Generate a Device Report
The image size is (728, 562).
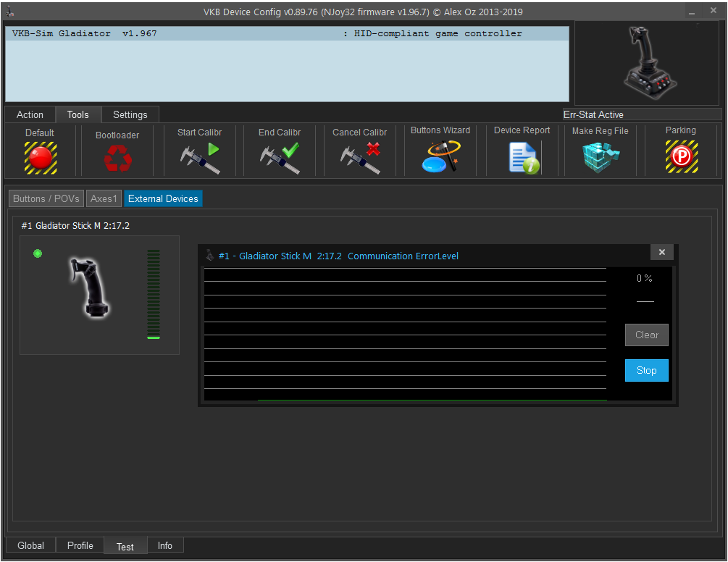[522, 157]
